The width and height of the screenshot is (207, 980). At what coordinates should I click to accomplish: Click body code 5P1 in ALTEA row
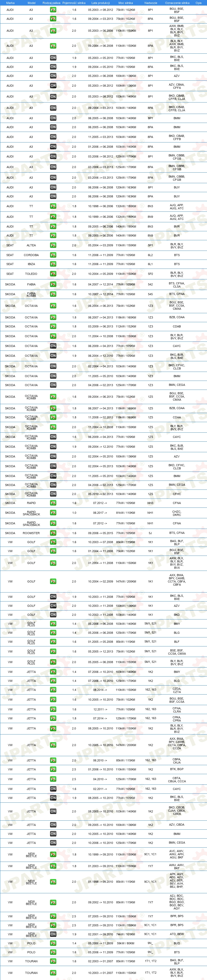coord(151,245)
